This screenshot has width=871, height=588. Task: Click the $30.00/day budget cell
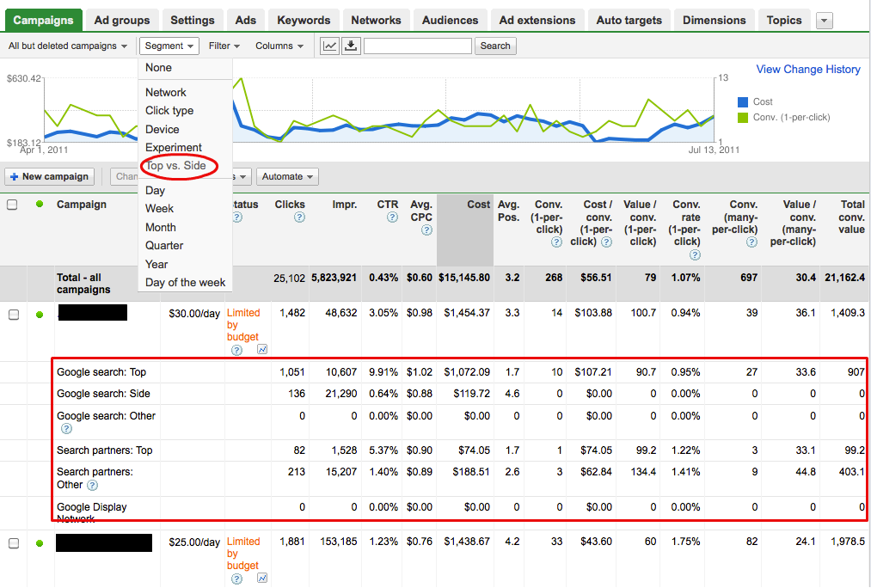coord(194,314)
